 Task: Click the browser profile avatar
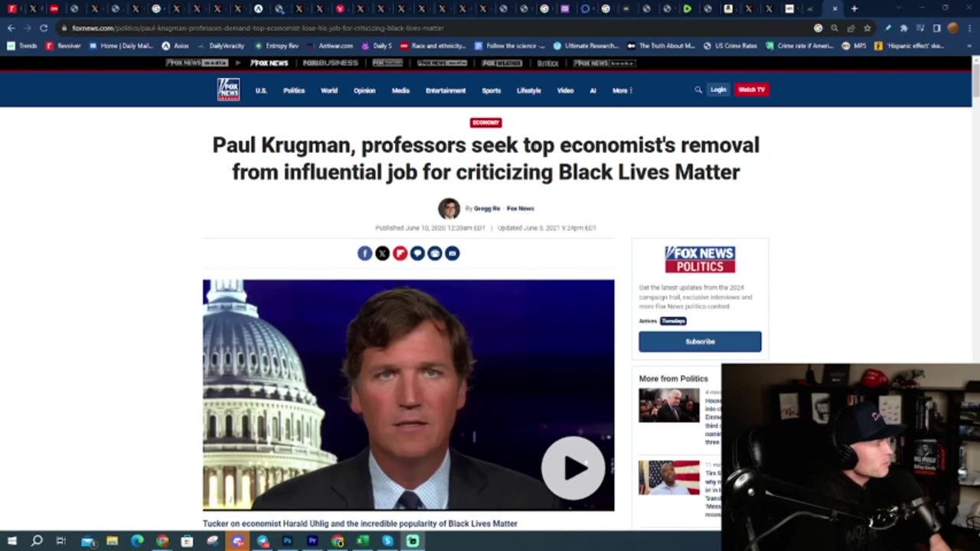(953, 28)
